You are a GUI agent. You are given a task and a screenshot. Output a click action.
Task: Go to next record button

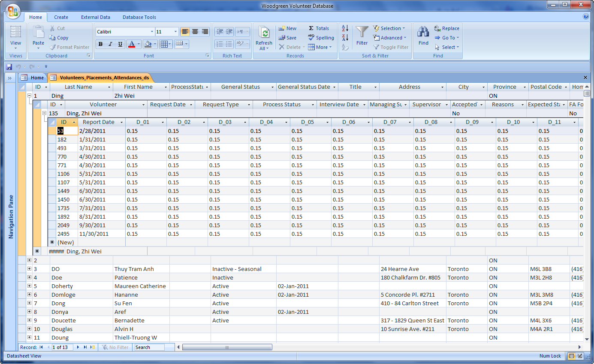pyautogui.click(x=78, y=347)
